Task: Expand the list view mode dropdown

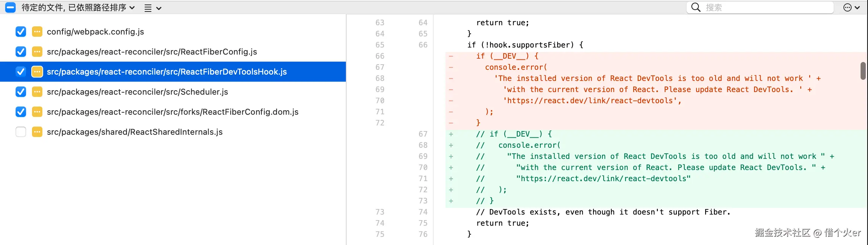Action: (152, 8)
